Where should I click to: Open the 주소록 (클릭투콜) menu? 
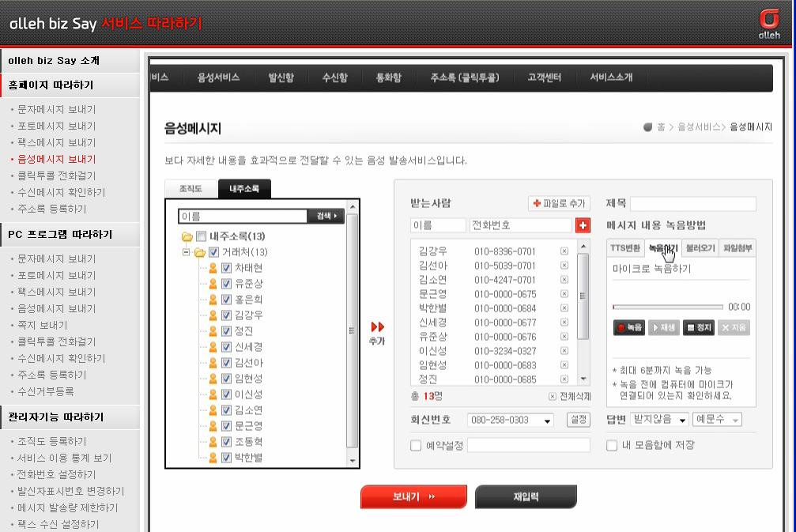tap(465, 77)
